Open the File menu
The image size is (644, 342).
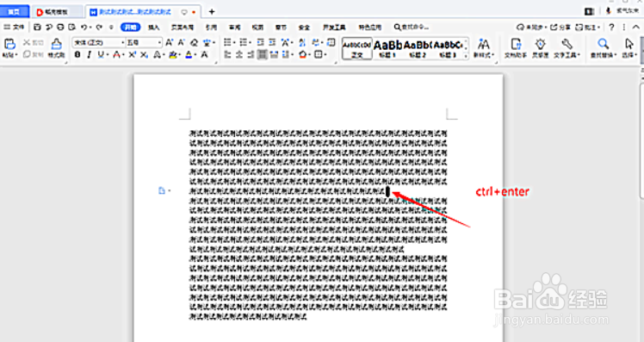point(15,27)
